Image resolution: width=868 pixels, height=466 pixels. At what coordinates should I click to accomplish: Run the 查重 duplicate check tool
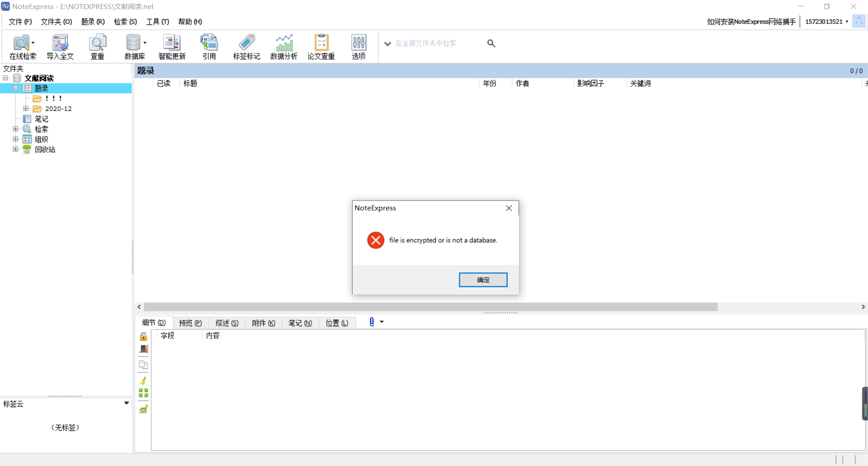98,47
